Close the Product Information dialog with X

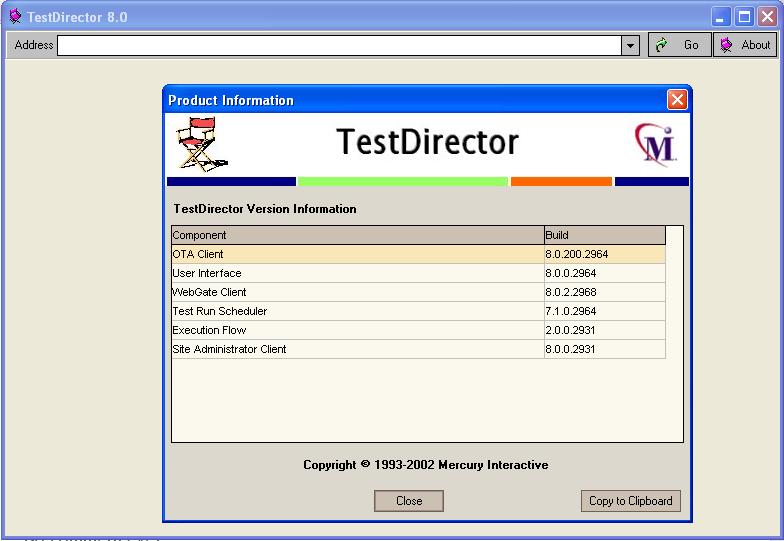pyautogui.click(x=677, y=100)
